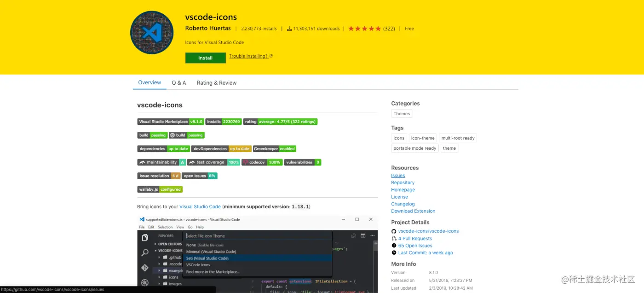Image resolution: width=644 pixels, height=293 pixels.
Task: Collapse the VSCODE-ICONS root folder in preview
Action: (156, 251)
